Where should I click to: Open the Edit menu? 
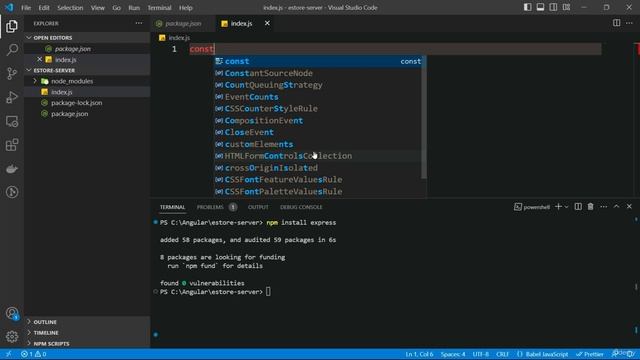coord(44,8)
